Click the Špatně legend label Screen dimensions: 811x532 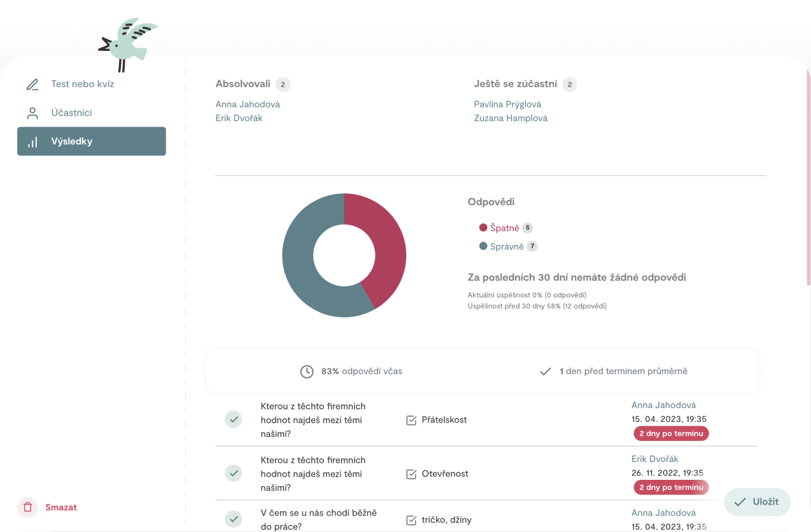[505, 228]
